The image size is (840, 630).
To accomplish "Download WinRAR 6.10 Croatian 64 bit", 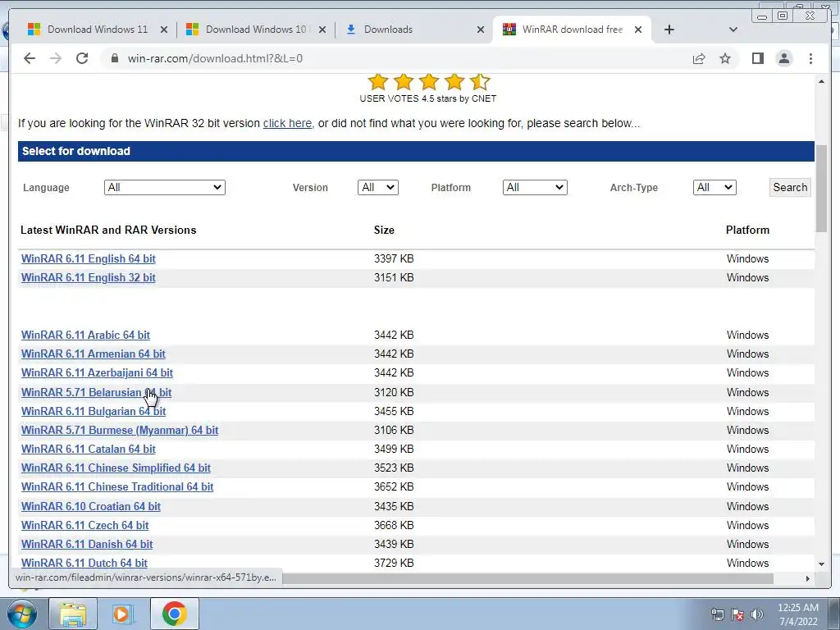I will [91, 506].
